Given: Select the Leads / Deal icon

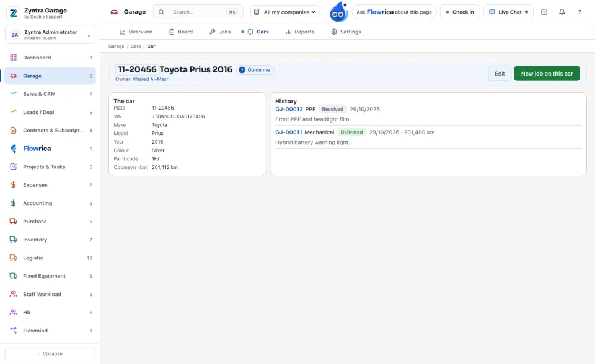Looking at the screenshot, I should tap(13, 112).
